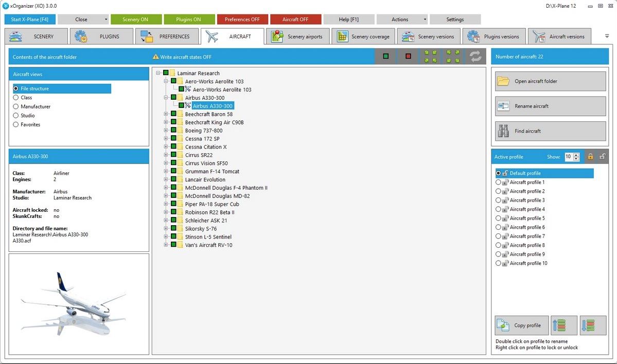The width and height of the screenshot is (617, 364).
Task: Click the red disable-all aircraft square icon
Action: [408, 56]
